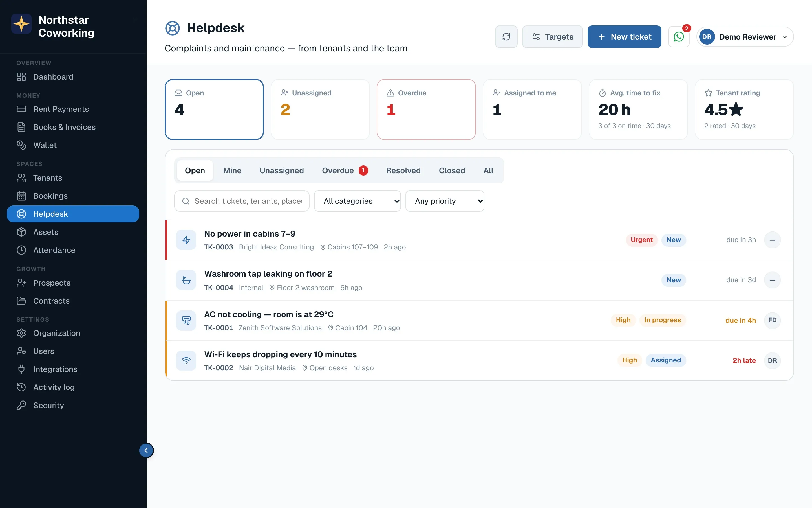Open ticket No power in cabins 7–9
Screen dimensions: 812x508
[479, 240]
